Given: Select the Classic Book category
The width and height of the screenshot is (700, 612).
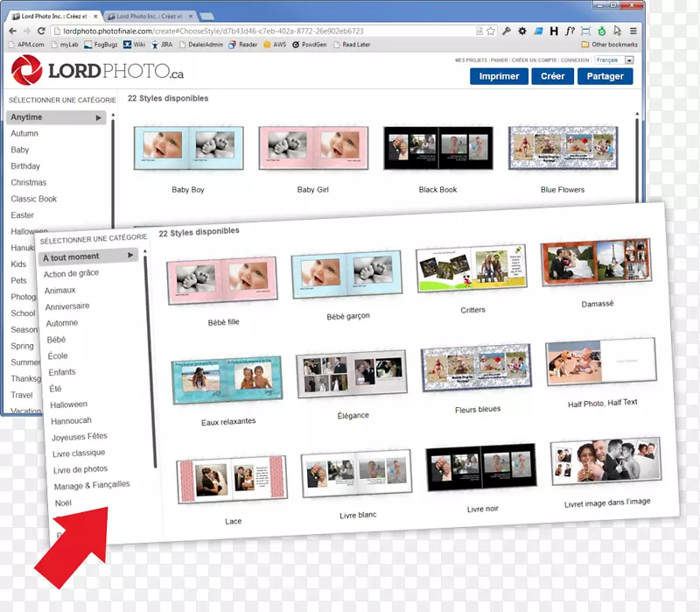Looking at the screenshot, I should [34, 199].
